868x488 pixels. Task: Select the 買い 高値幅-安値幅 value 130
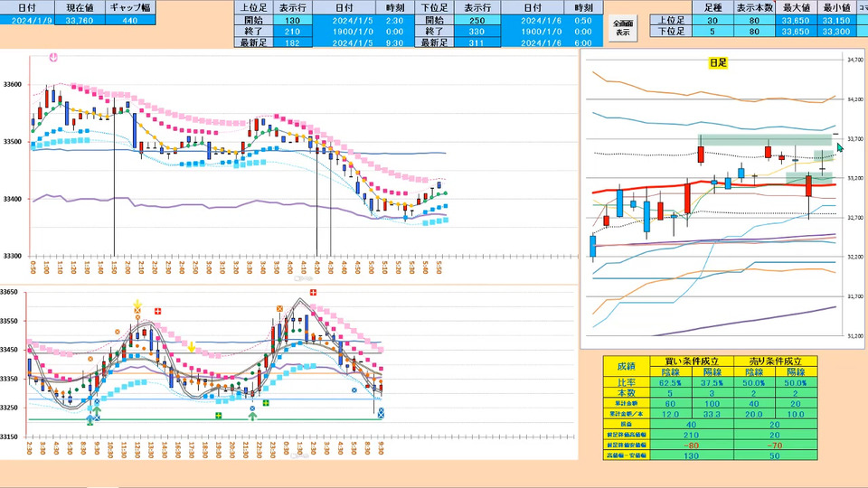[x=691, y=455]
